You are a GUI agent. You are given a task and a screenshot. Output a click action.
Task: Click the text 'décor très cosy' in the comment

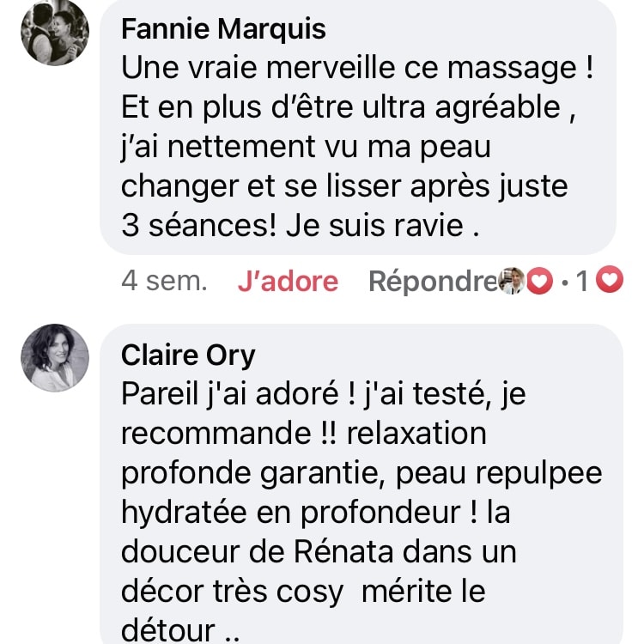(232, 592)
